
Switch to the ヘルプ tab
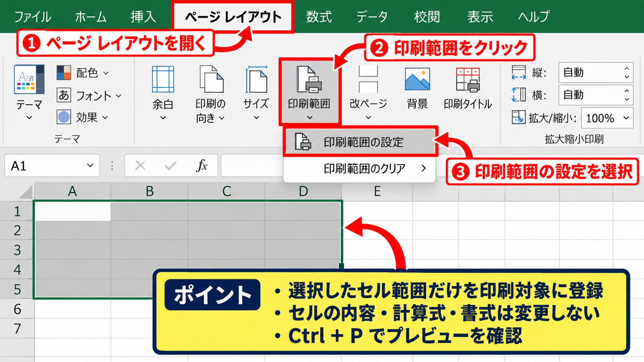click(534, 17)
